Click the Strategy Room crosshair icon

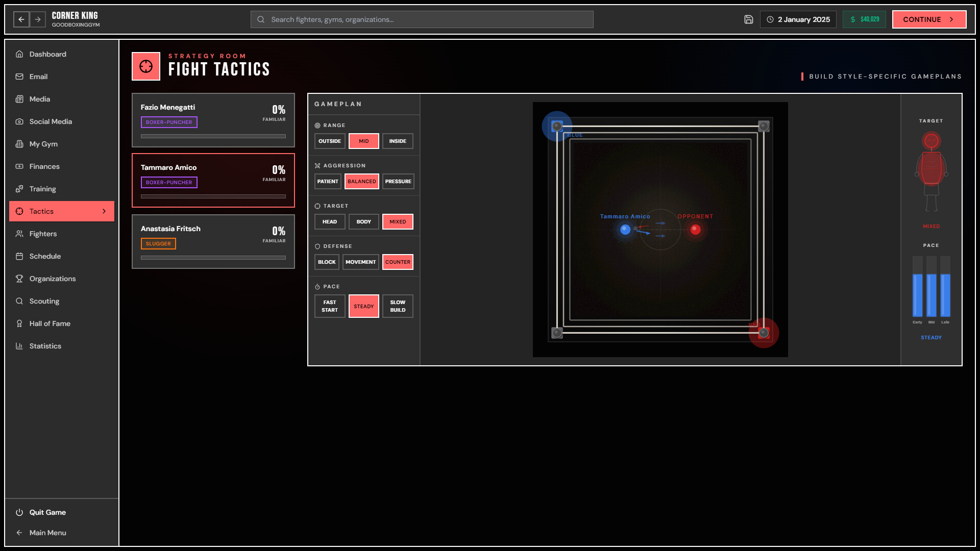tap(146, 66)
